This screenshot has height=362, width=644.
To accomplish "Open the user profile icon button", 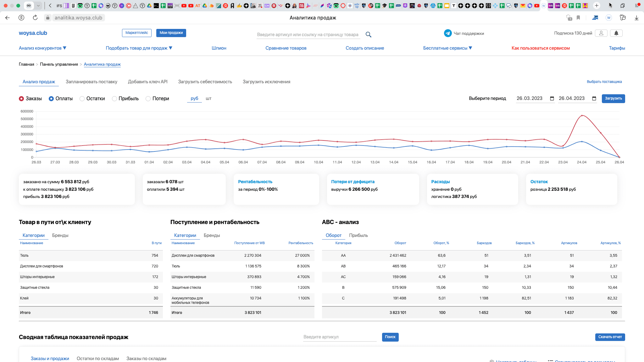I will [601, 33].
